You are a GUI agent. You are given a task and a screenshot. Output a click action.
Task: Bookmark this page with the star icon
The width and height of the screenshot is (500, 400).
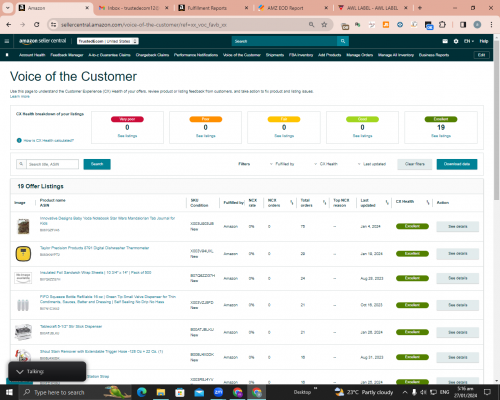(324, 25)
